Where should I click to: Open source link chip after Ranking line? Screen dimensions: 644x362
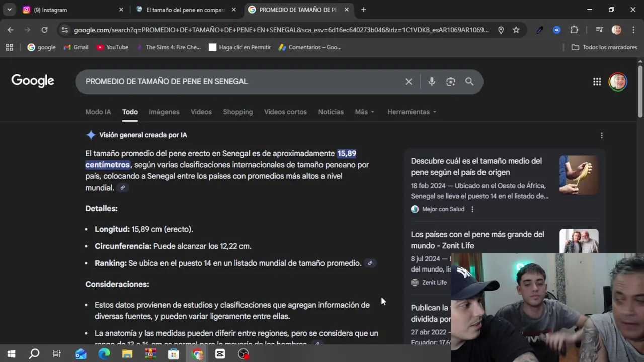[370, 263]
